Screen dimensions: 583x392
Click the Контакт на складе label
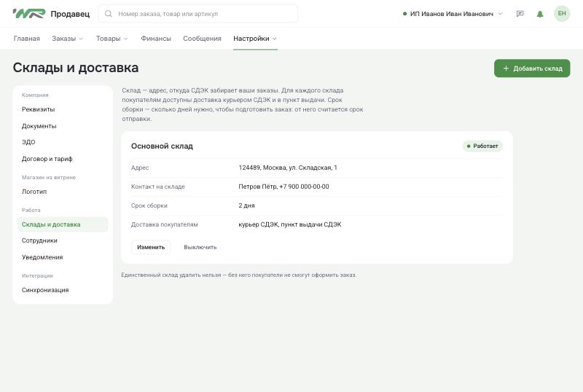click(x=158, y=187)
